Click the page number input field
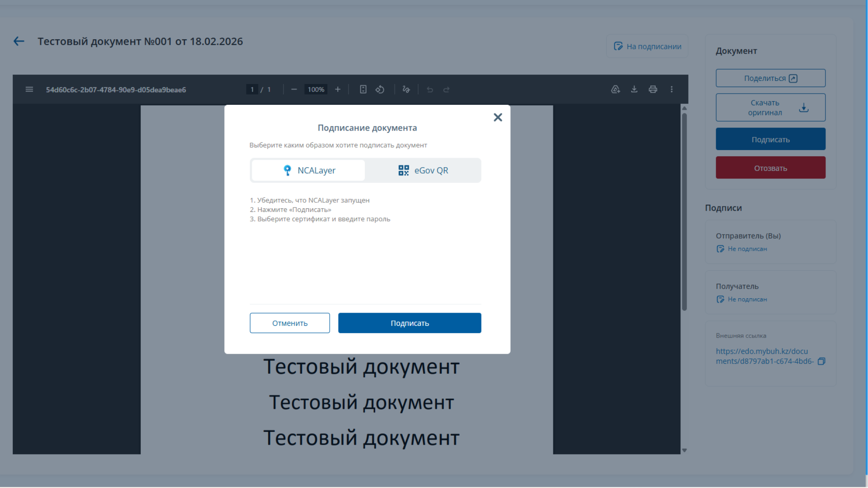Image resolution: width=868 pixels, height=488 pixels. (252, 89)
